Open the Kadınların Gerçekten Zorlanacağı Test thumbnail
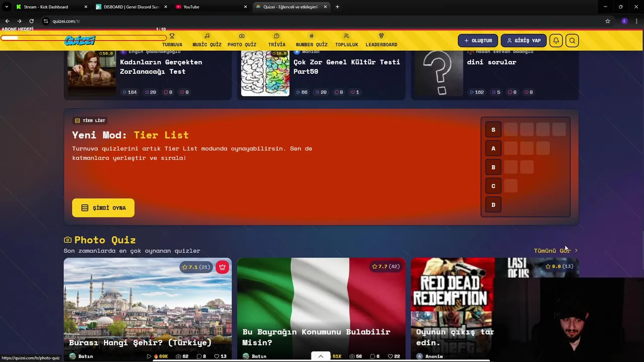Screen dimensions: 644x362 click(92, 73)
